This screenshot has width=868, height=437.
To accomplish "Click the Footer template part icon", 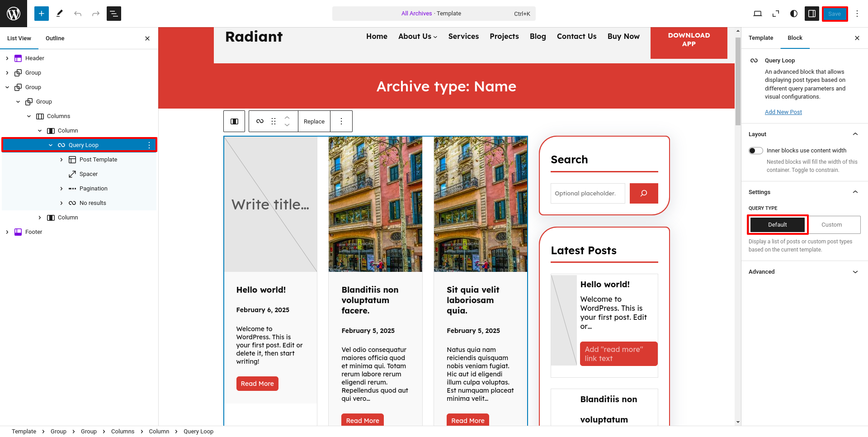I will pyautogui.click(x=18, y=232).
